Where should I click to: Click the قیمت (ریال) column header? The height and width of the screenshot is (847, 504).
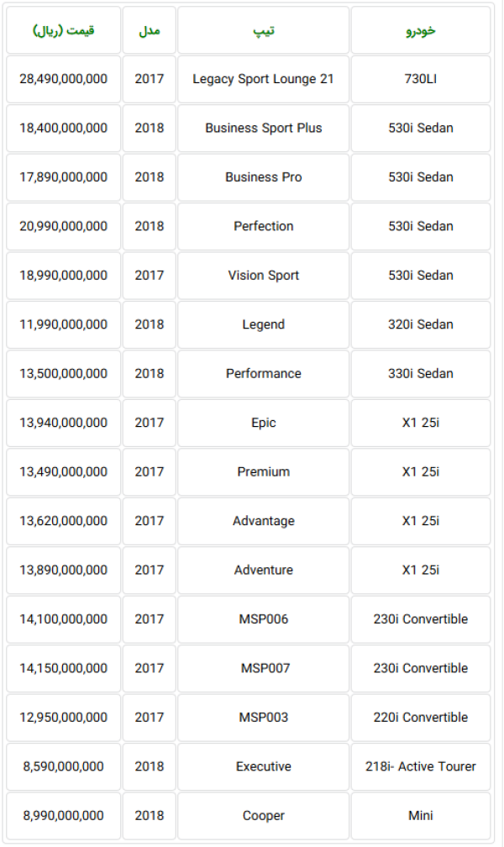[63, 30]
